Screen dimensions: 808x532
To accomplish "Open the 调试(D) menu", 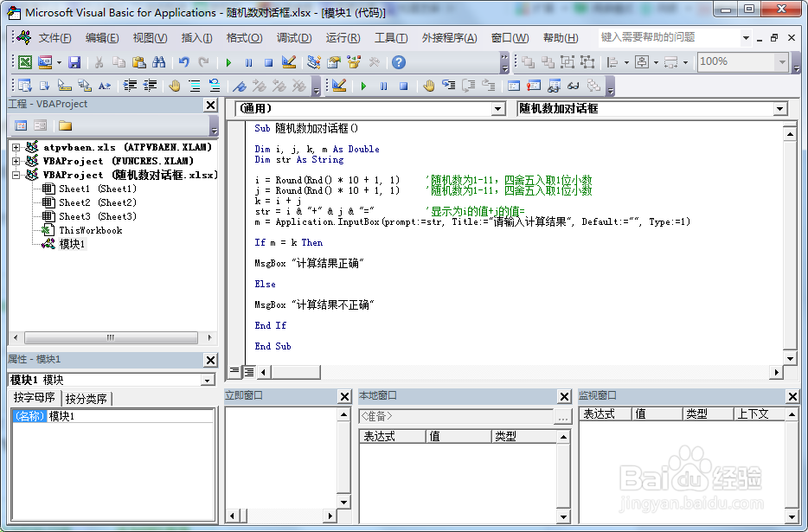I will 294,38.
